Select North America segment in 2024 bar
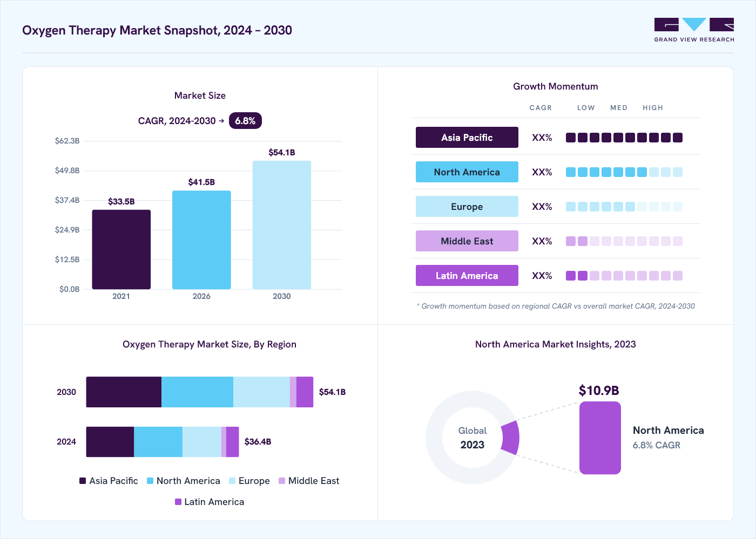756x539 pixels. pyautogui.click(x=158, y=442)
